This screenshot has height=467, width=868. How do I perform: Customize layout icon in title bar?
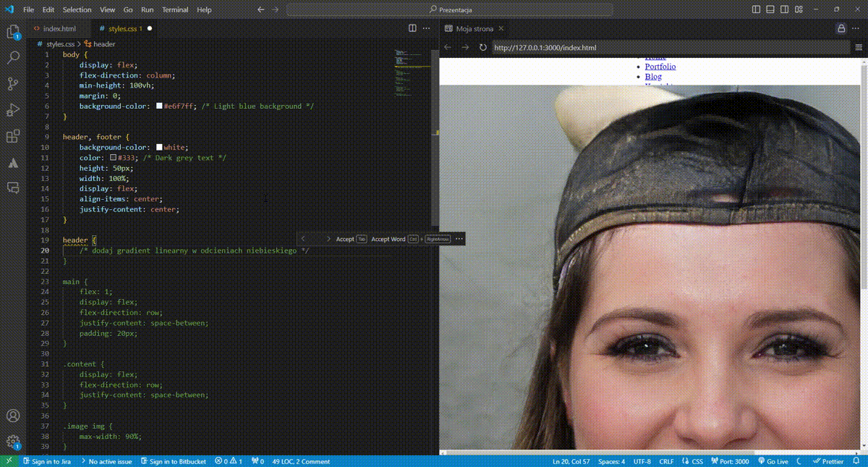click(800, 9)
